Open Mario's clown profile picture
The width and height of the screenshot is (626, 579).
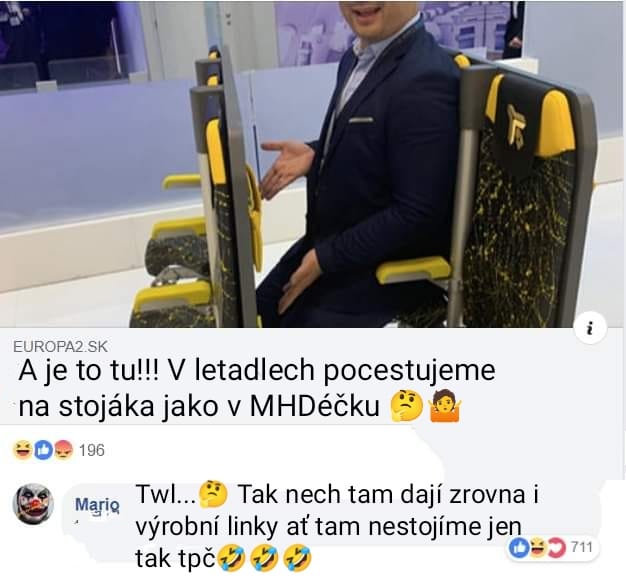click(x=33, y=504)
